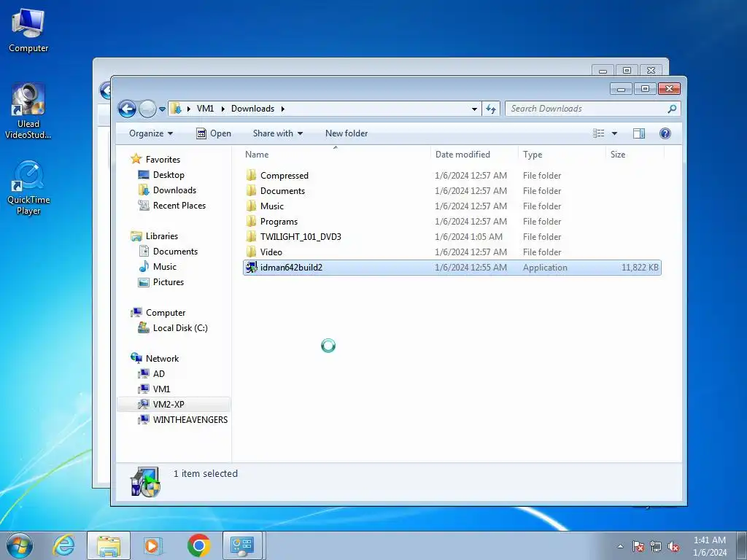Open Windows Media Player from the taskbar

153,545
